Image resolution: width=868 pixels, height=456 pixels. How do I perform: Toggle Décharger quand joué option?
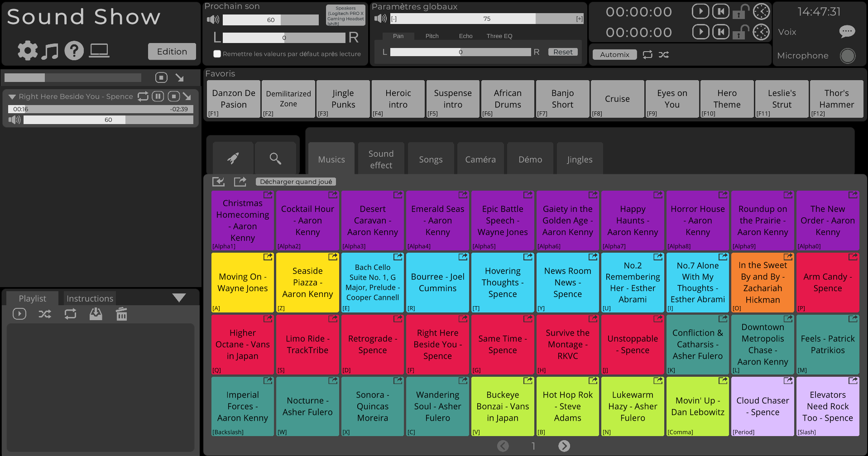click(296, 182)
